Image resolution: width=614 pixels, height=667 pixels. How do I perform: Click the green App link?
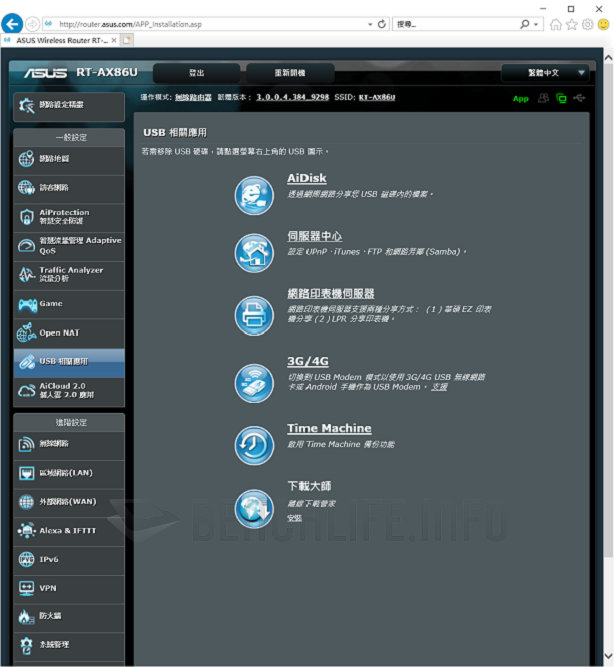click(x=520, y=99)
